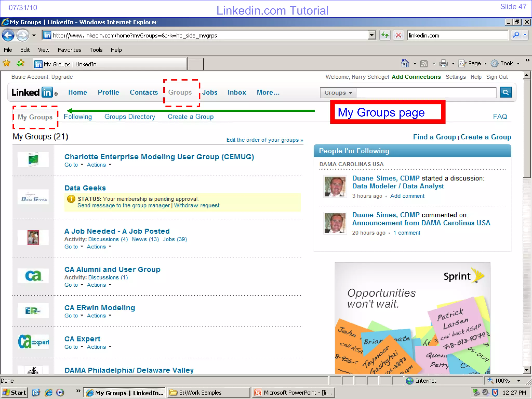This screenshot has width=532, height=399.
Task: Switch to the Groups Directory tab
Action: [130, 117]
